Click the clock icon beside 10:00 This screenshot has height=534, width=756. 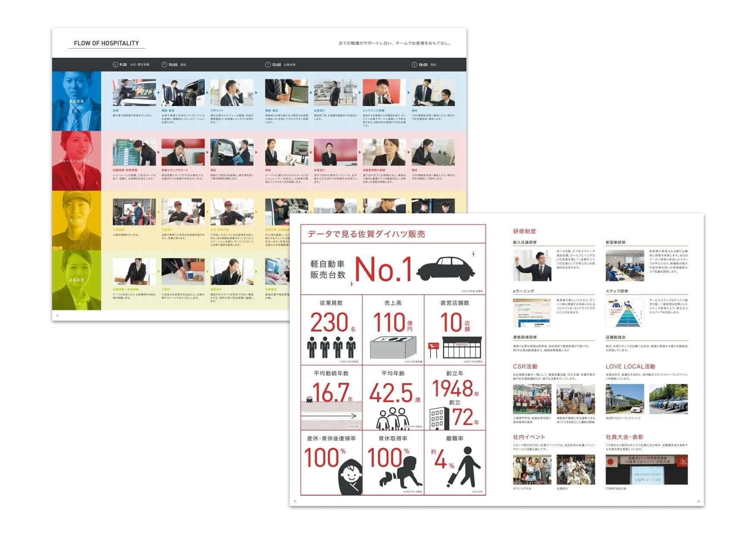pos(164,65)
